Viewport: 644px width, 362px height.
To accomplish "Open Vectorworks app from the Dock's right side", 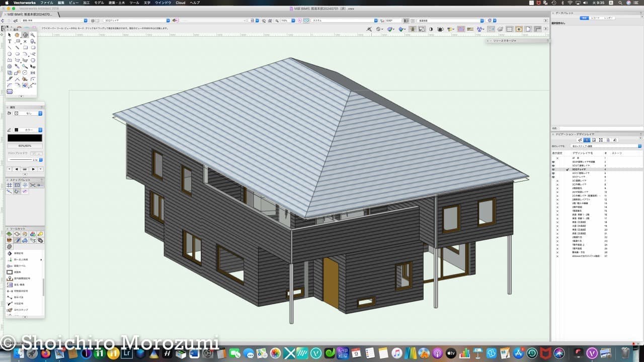I will click(593, 353).
